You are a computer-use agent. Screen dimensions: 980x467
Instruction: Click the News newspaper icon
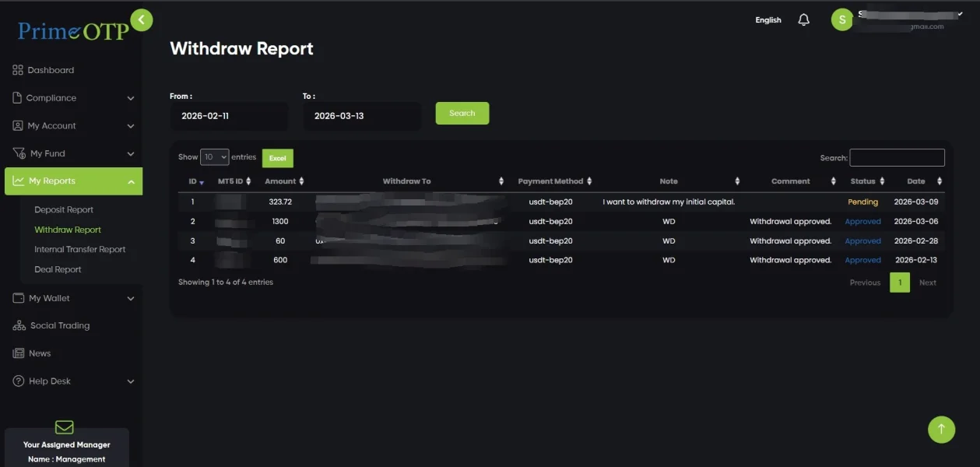tap(19, 353)
